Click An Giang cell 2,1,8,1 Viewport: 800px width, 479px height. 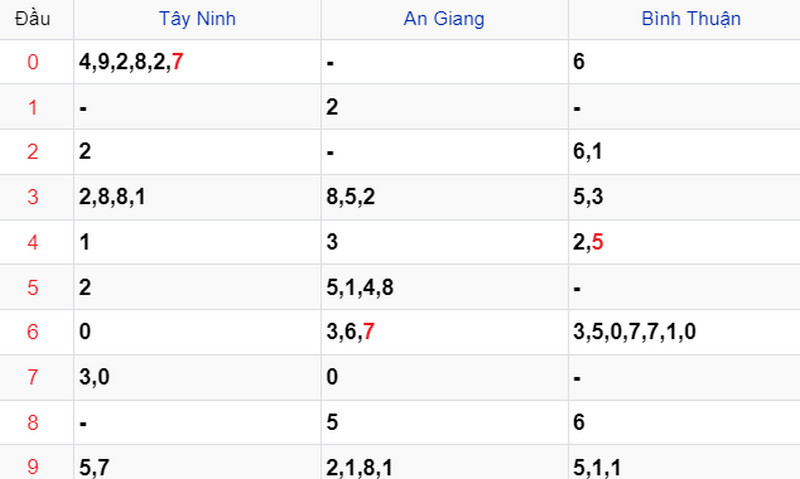359,465
